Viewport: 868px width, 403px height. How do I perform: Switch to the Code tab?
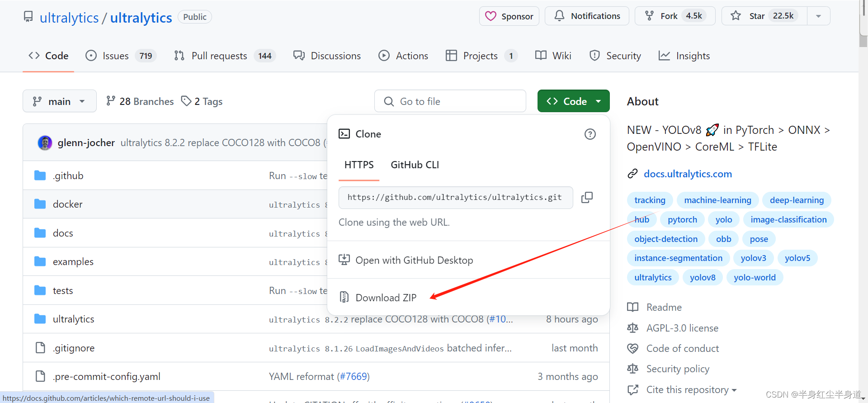coord(48,56)
